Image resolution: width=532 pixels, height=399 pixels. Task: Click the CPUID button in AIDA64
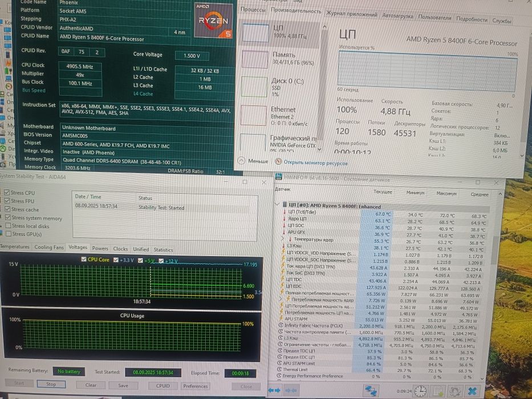pyautogui.click(x=163, y=386)
